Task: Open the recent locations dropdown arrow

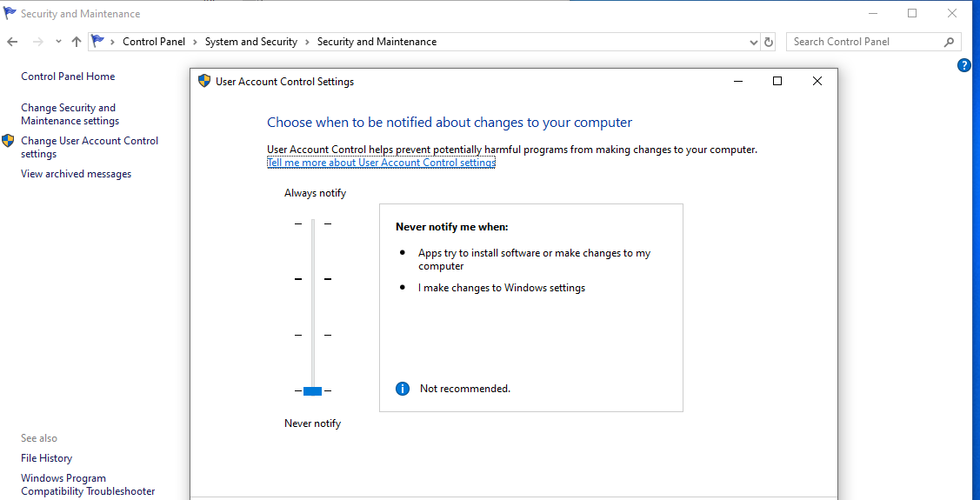Action: pyautogui.click(x=58, y=42)
